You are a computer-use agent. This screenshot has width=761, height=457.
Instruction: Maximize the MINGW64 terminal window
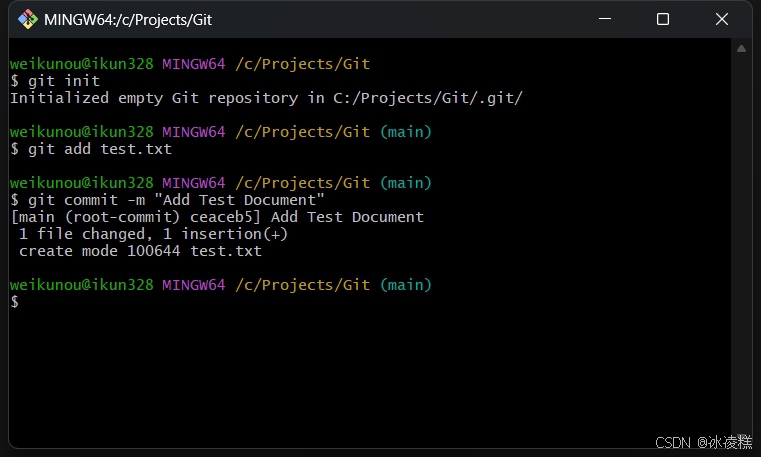[663, 19]
